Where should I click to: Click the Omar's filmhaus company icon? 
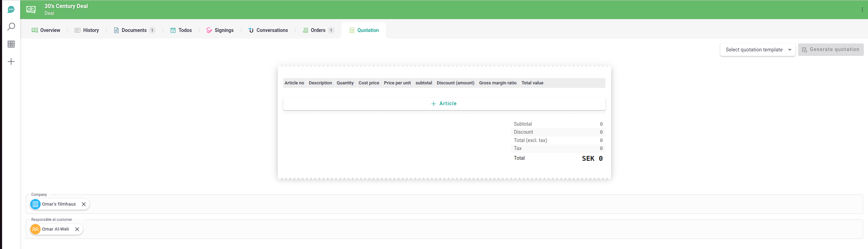pyautogui.click(x=35, y=204)
